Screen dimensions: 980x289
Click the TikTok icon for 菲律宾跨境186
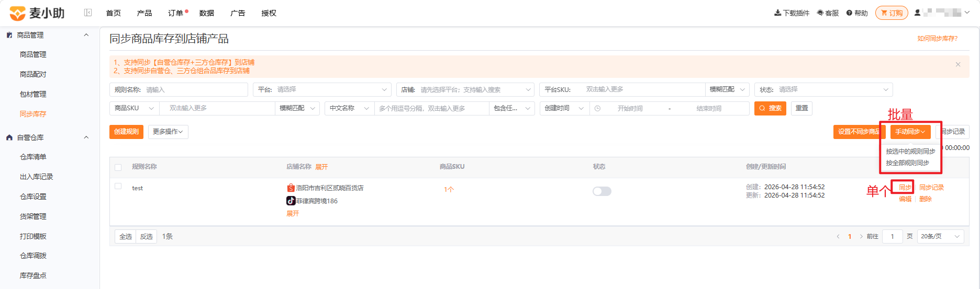291,201
